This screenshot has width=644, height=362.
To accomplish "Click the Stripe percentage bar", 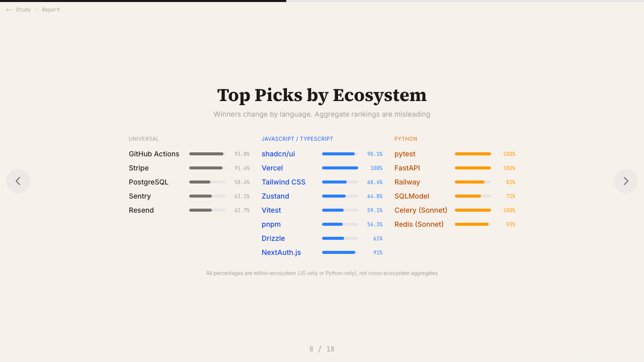I will coord(207,168).
